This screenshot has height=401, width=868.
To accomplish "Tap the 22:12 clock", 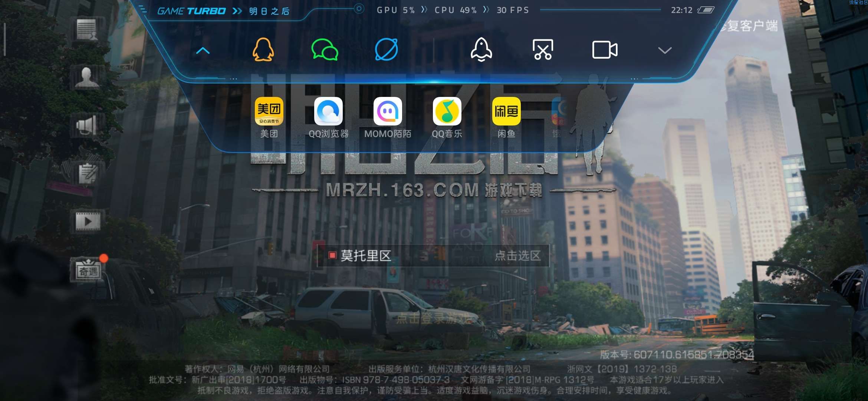I will pyautogui.click(x=681, y=10).
